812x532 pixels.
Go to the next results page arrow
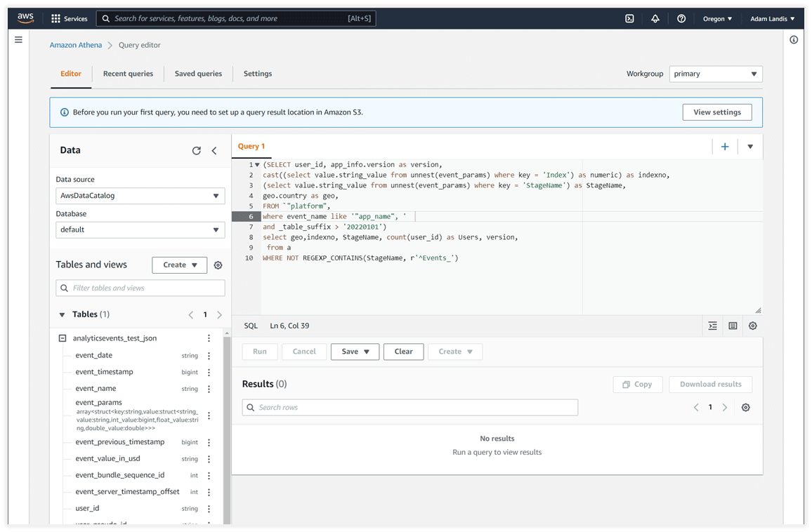725,408
